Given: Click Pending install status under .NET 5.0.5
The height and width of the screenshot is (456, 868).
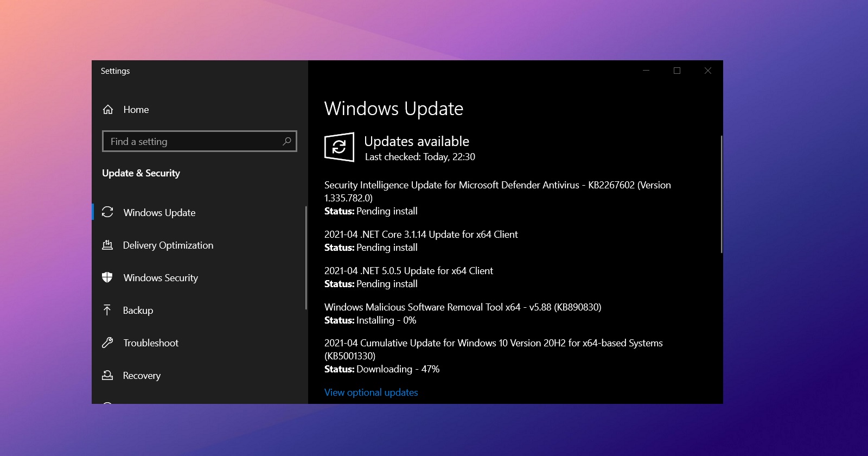Looking at the screenshot, I should [x=371, y=284].
